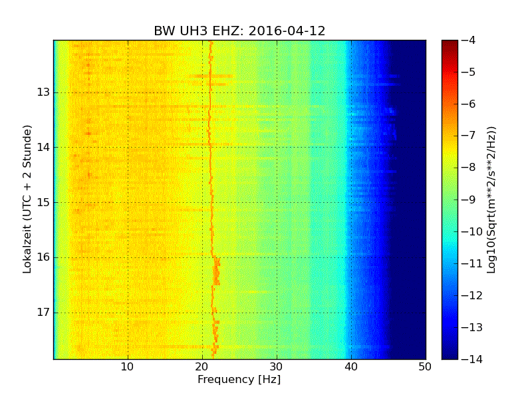The image size is (532, 399).
Task: Click the x-axis tick label 50
Action: click(425, 367)
